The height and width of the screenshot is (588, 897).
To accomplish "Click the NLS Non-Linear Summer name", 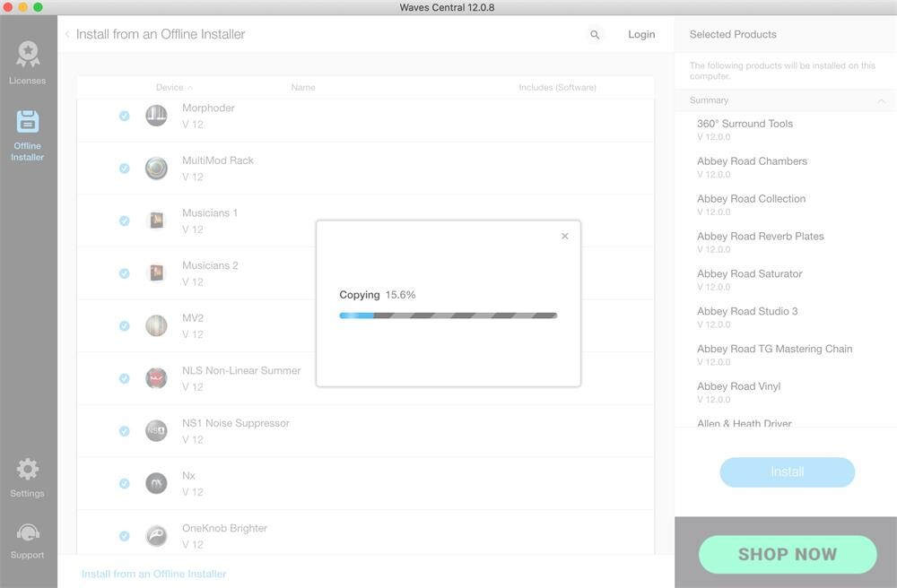I will [x=240, y=371].
